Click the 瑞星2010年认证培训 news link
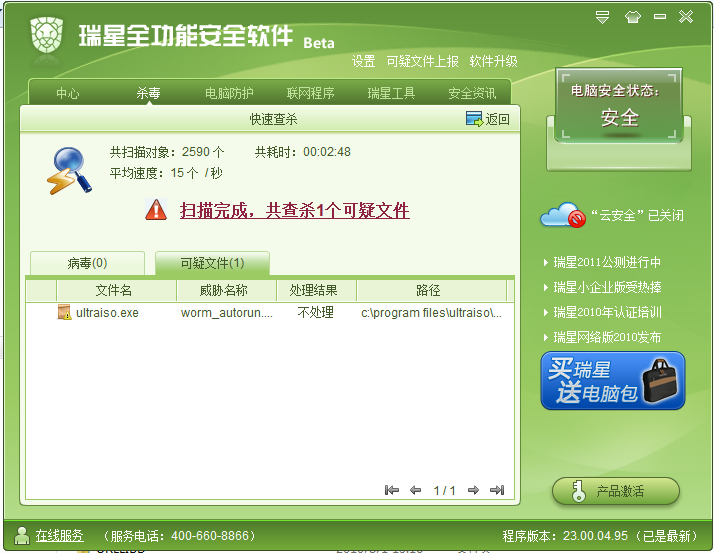This screenshot has width=714, height=553. [x=607, y=312]
